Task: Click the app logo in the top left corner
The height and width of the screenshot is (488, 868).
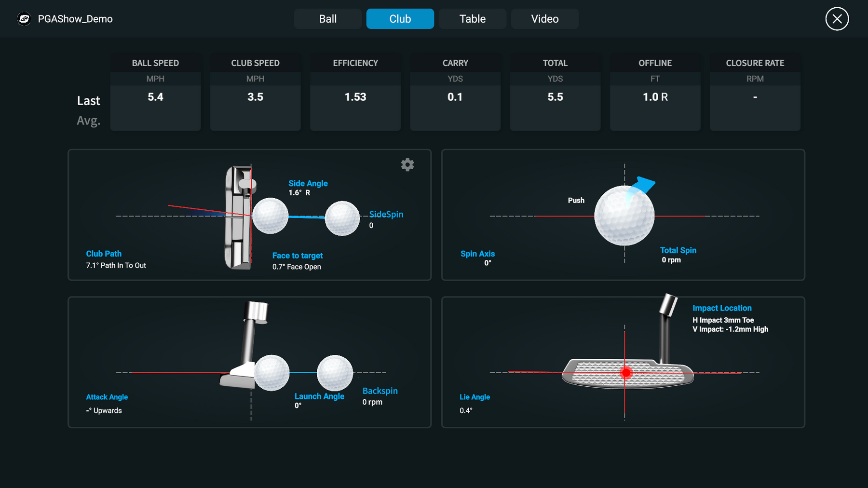Action: pos(24,19)
